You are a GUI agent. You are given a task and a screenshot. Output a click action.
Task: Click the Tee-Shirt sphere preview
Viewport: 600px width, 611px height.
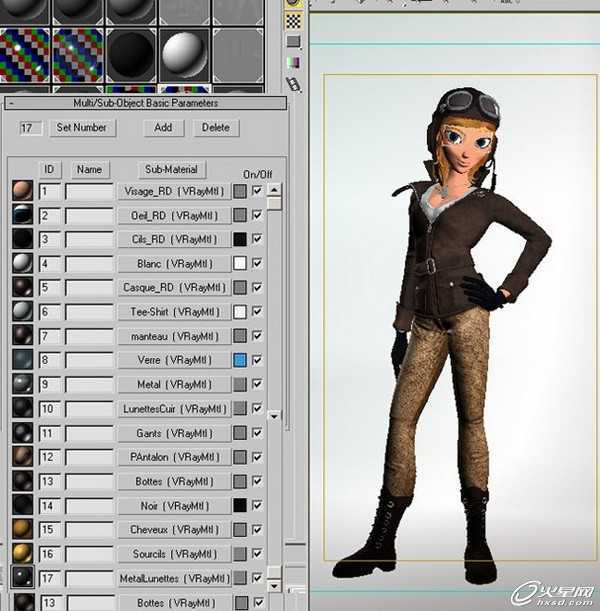click(23, 311)
